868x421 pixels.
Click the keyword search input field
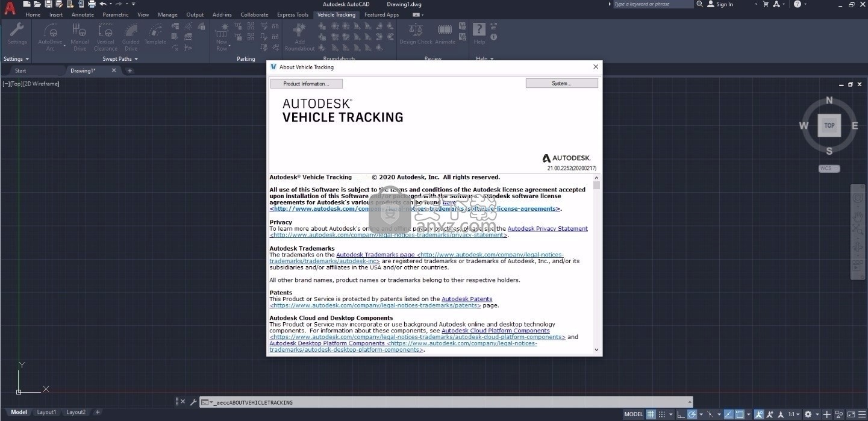[x=653, y=4]
